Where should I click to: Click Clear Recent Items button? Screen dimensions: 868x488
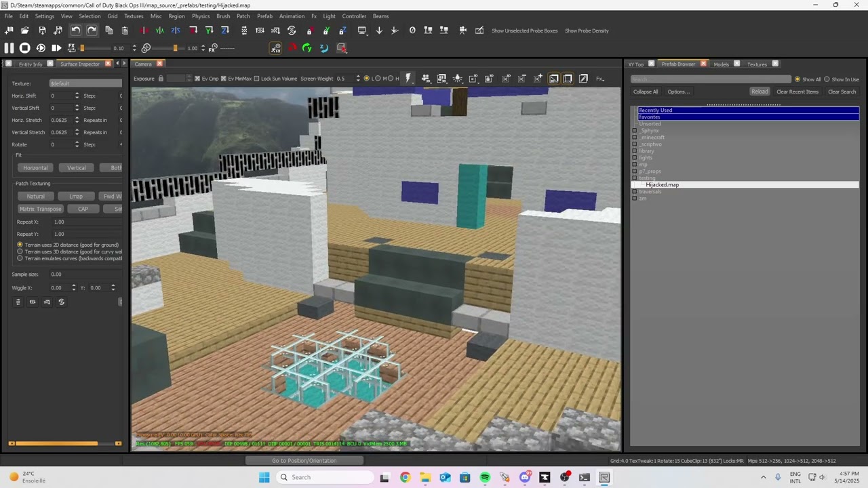[x=797, y=91]
